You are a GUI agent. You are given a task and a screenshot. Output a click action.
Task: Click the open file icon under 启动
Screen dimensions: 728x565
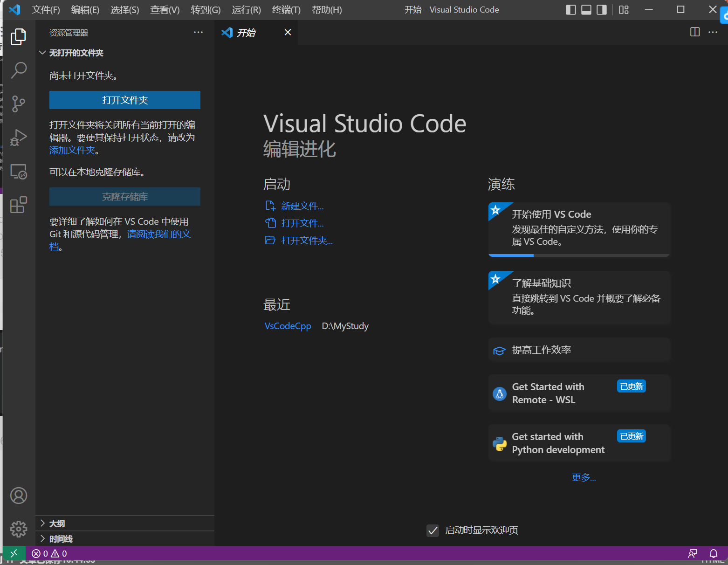pos(270,223)
